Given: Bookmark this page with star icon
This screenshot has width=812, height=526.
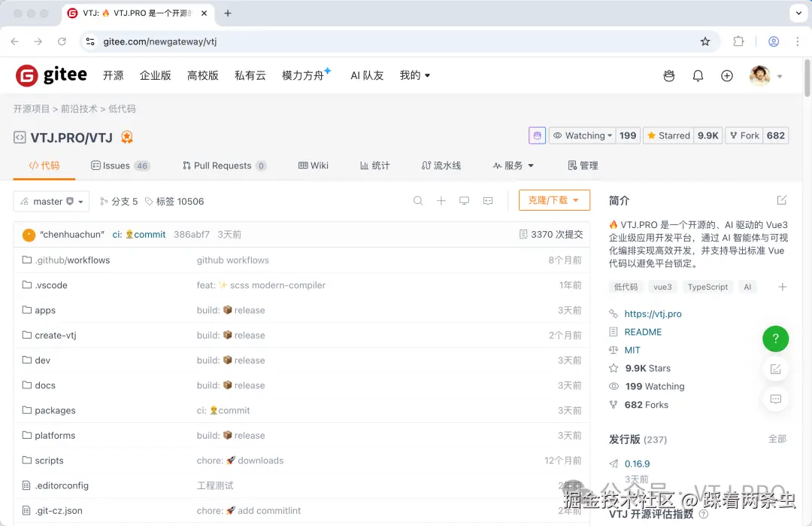Looking at the screenshot, I should coord(705,42).
